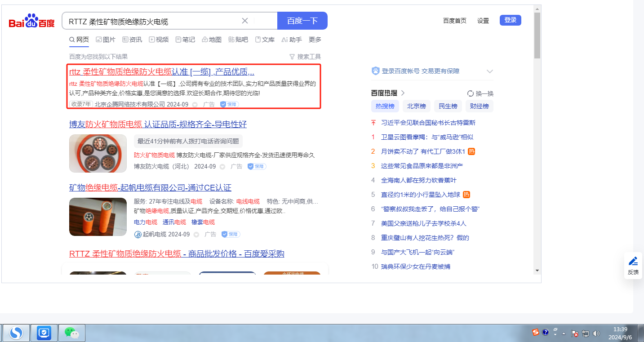Click the Baidu logo
This screenshot has height=342, width=644.
(x=32, y=21)
